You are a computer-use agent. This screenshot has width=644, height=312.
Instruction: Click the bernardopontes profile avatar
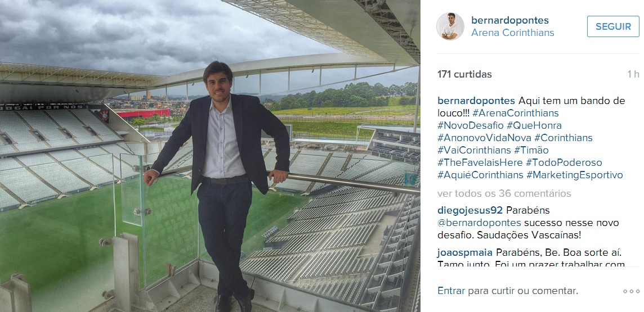[x=450, y=26]
